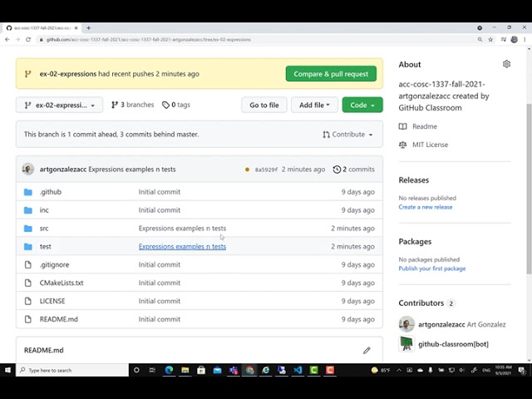532x399 pixels.
Task: View the 3 branches link
Action: coord(132,105)
